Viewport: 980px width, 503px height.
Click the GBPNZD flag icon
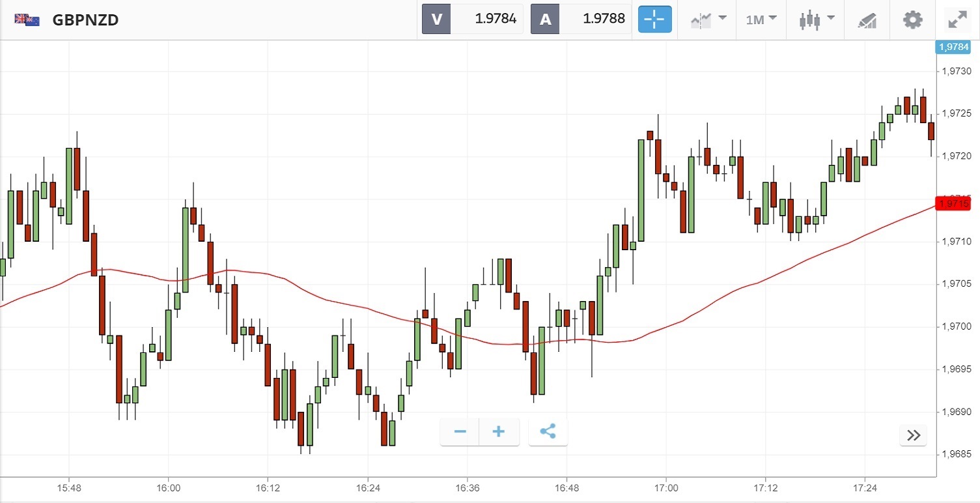tap(27, 20)
